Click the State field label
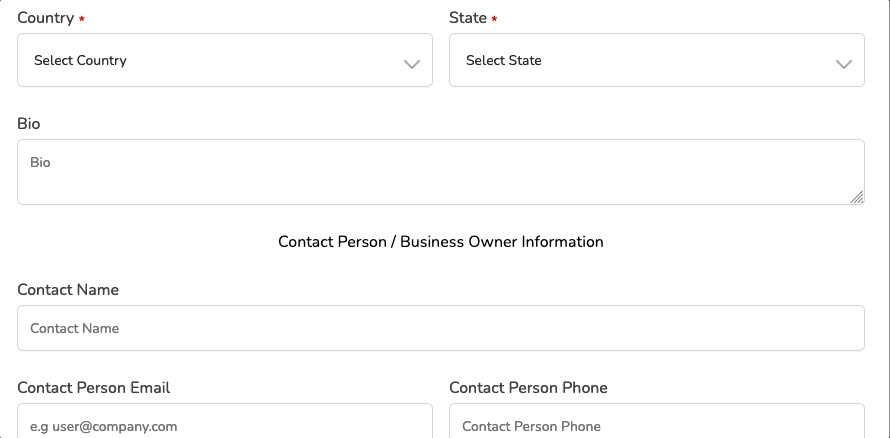 pyautogui.click(x=468, y=18)
